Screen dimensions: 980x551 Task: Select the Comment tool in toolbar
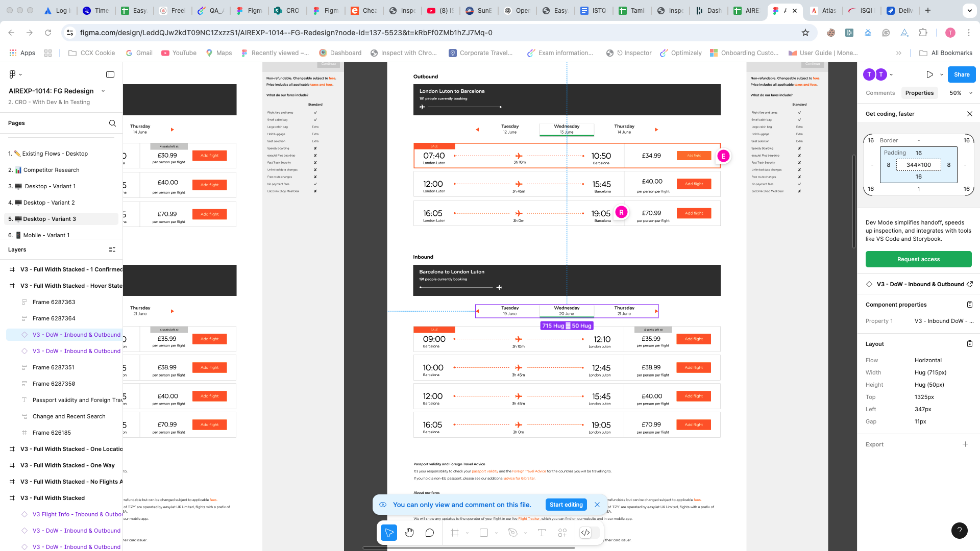[x=430, y=533]
